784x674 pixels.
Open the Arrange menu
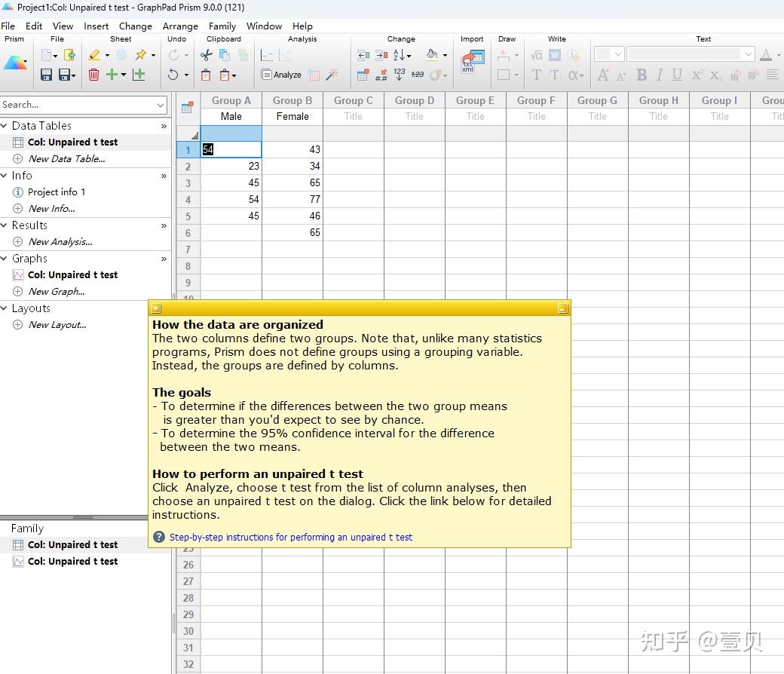point(180,26)
